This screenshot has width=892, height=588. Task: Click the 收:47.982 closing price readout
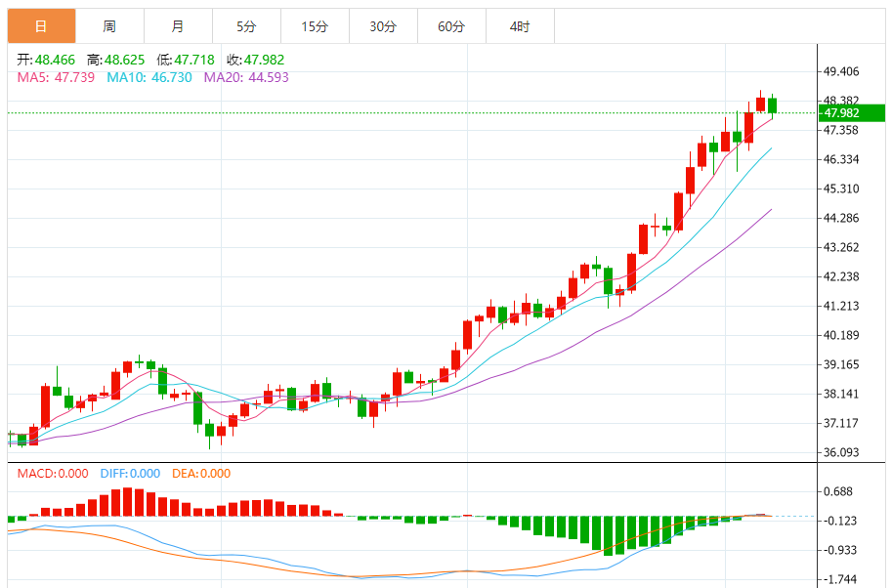(x=255, y=60)
